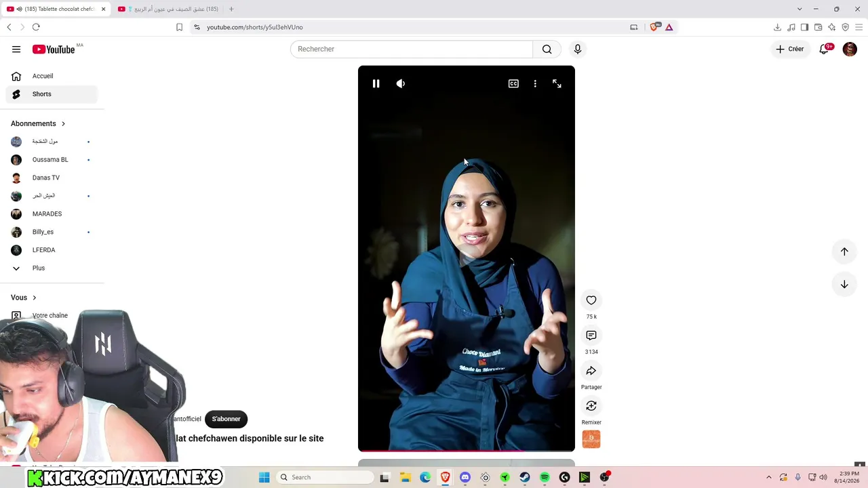
Task: Open the media playback control
Action: [791, 27]
